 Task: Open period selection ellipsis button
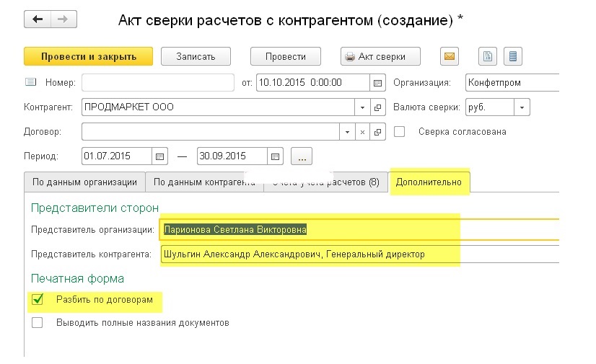(x=302, y=156)
